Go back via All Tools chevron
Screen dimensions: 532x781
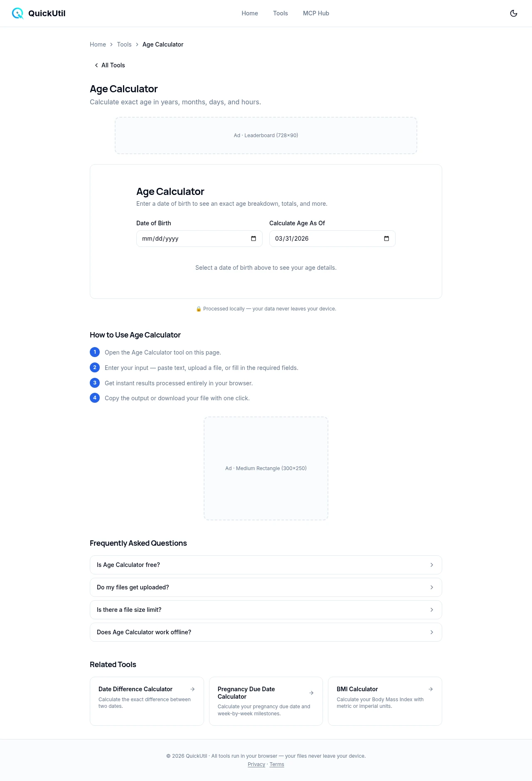pos(96,65)
